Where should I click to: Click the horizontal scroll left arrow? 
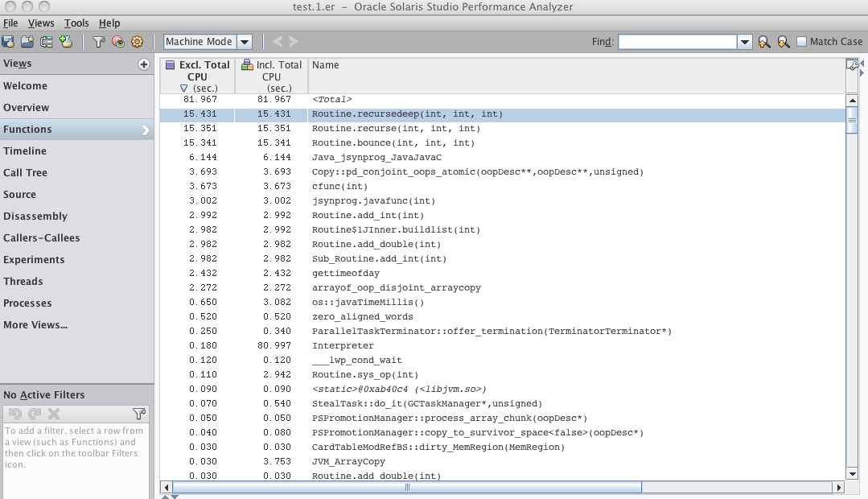pos(166,488)
